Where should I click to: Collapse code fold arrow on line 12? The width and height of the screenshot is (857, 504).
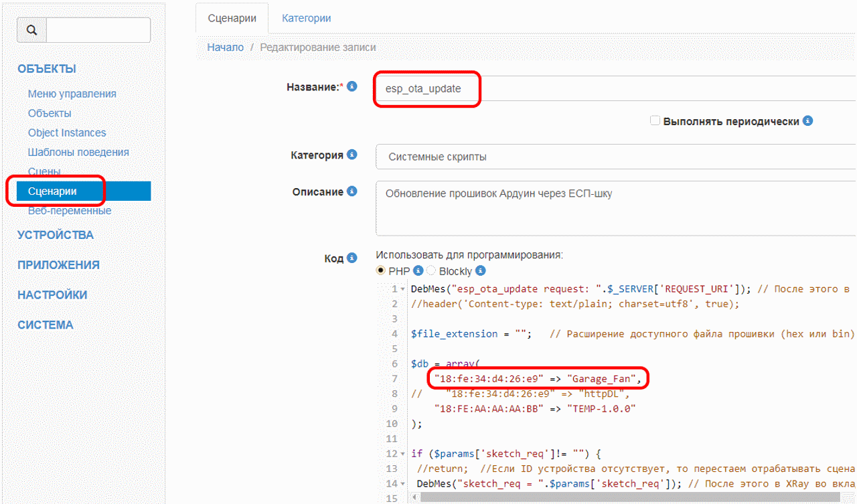(403, 454)
